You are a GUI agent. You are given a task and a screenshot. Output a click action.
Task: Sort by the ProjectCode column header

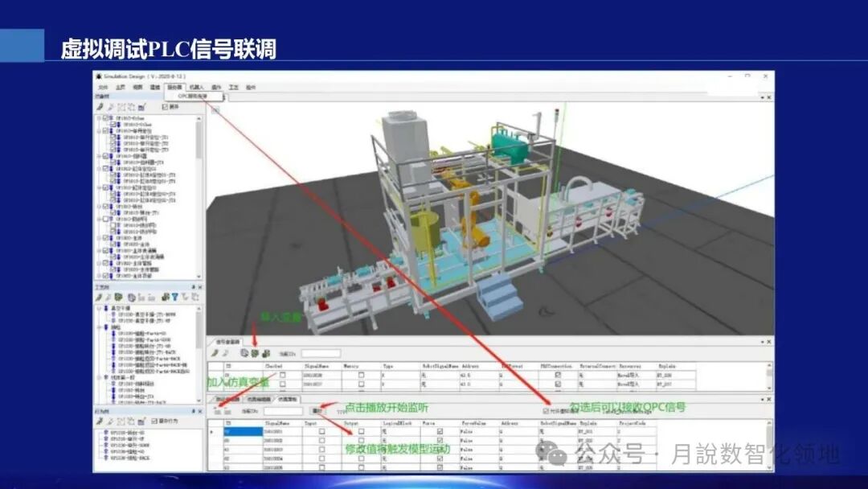click(x=633, y=423)
